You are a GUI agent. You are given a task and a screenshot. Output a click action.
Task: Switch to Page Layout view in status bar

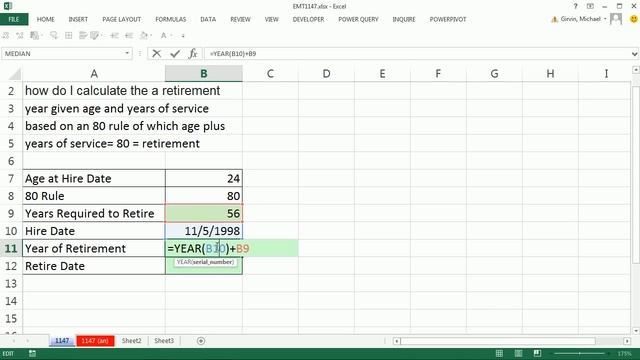tap(518, 353)
